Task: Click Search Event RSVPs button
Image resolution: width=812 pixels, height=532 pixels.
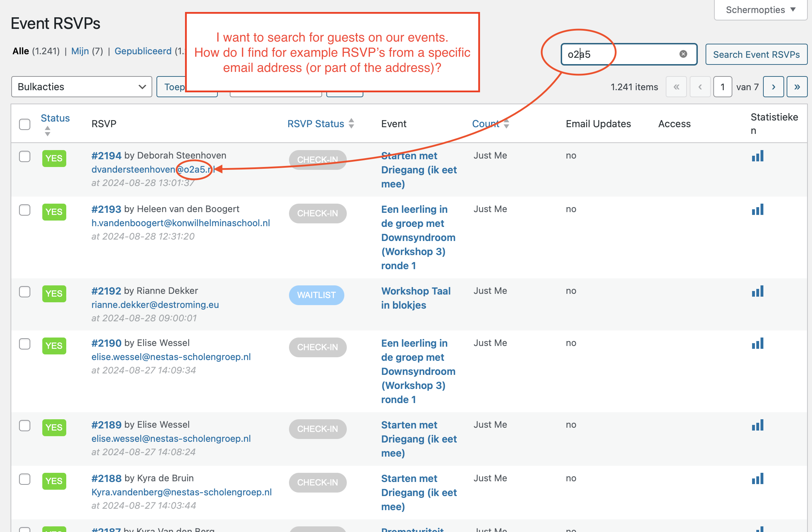Action: tap(756, 54)
